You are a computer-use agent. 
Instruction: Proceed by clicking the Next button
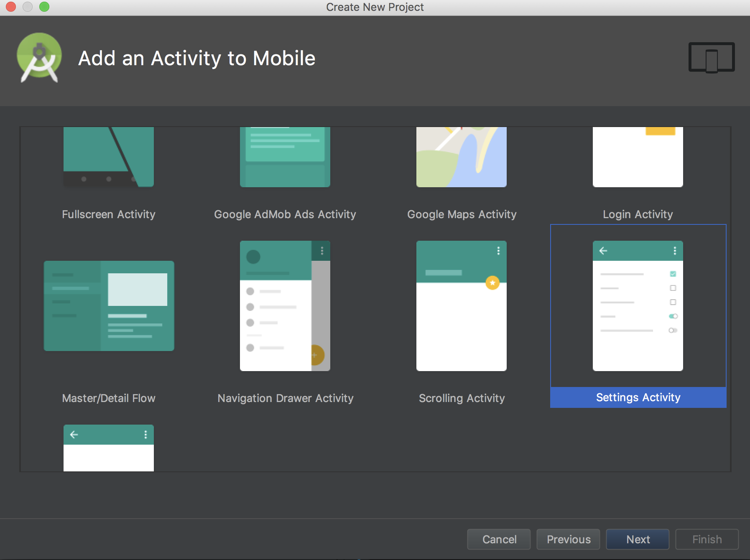(637, 539)
